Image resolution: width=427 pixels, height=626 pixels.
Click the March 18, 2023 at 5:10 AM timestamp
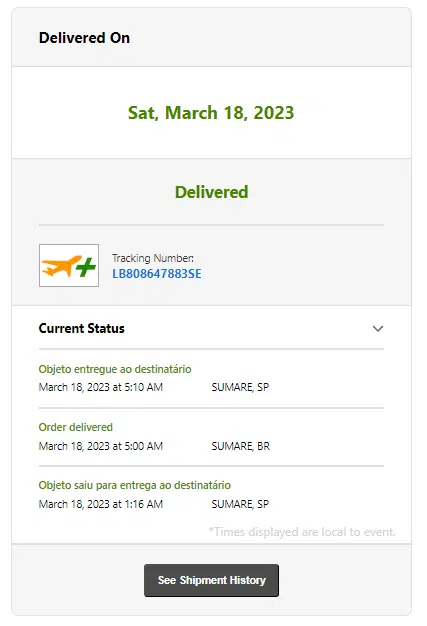pyautogui.click(x=101, y=387)
